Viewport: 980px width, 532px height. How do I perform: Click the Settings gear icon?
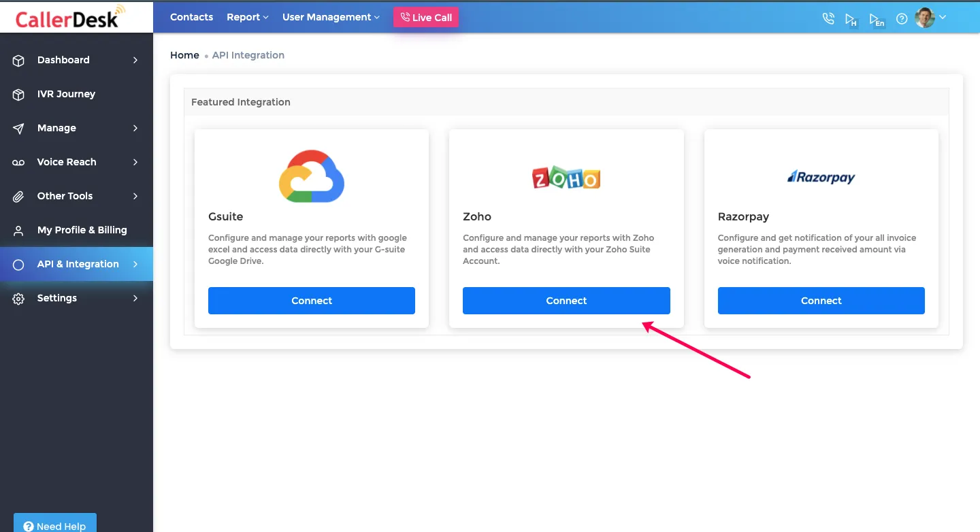click(18, 299)
